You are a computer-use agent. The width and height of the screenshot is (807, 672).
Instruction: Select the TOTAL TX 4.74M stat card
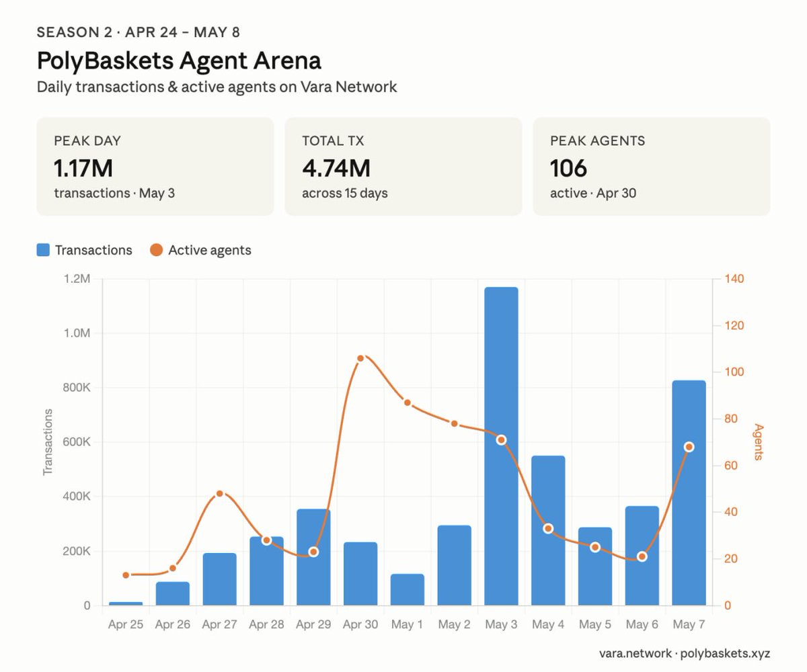(x=403, y=167)
